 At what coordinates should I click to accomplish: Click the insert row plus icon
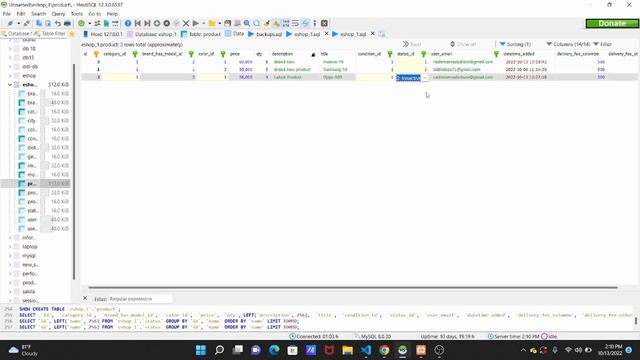point(157,24)
